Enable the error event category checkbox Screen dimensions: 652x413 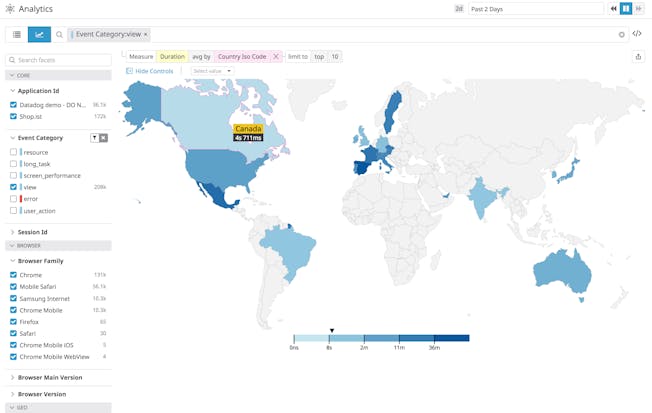pyautogui.click(x=13, y=198)
